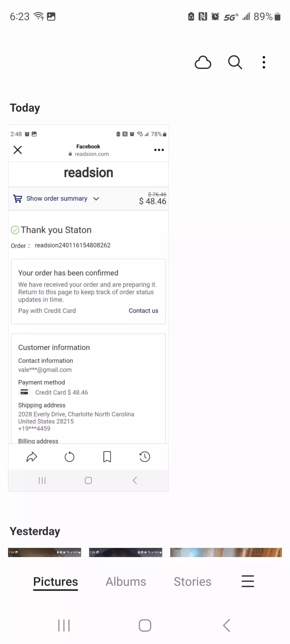This screenshot has height=644, width=290.
Task: Tap the NFC icon in status bar
Action: click(203, 16)
